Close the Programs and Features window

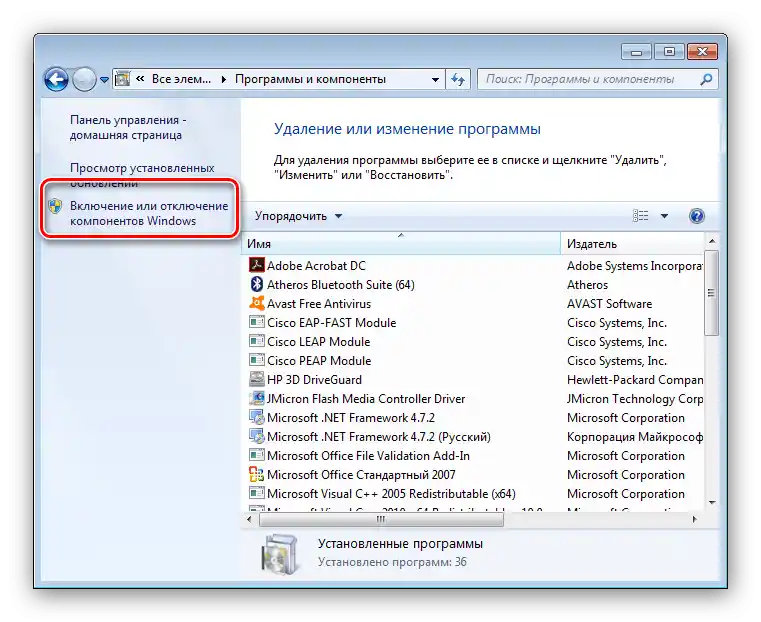702,51
